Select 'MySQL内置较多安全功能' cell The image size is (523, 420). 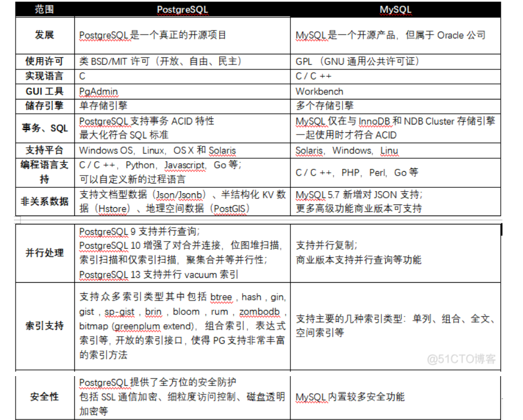[396, 397]
